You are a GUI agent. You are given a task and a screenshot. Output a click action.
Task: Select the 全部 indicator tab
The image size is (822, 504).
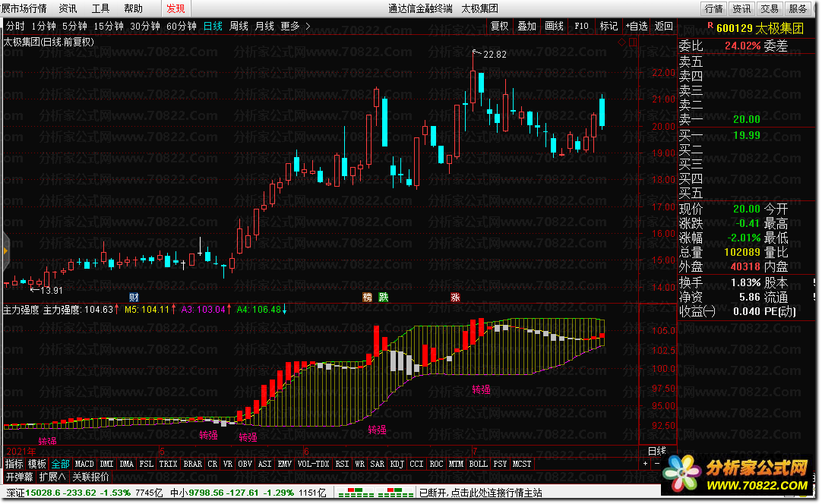(x=60, y=464)
